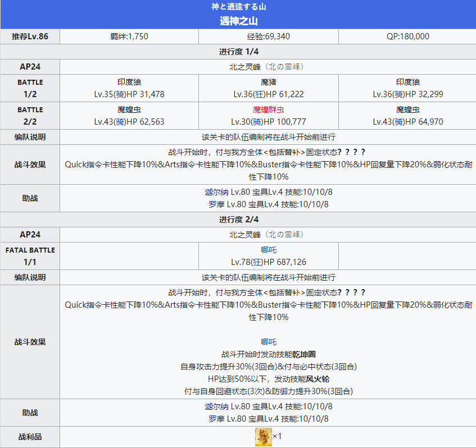This screenshot has width=476, height=448.
Task: Click the bold 乾坤圈 skill name
Action: coord(304,355)
